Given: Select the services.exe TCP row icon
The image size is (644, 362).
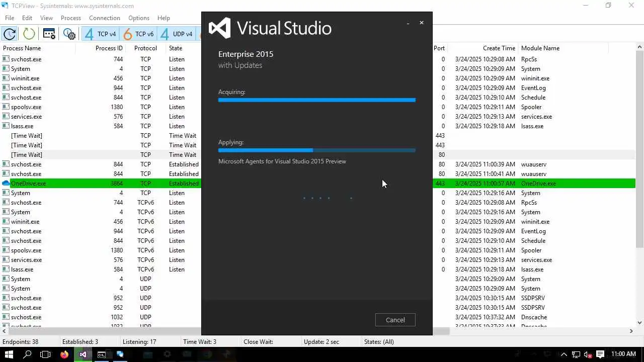Looking at the screenshot, I should pos(6,117).
